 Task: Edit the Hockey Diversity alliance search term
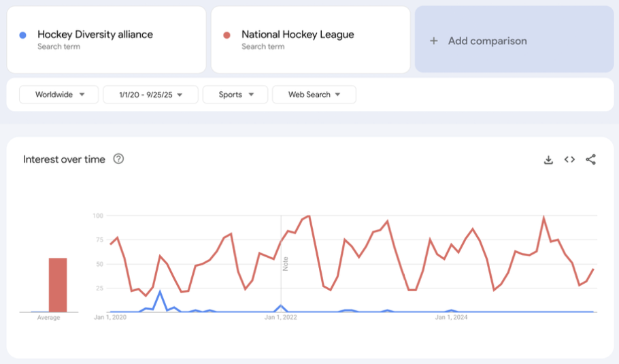point(95,34)
